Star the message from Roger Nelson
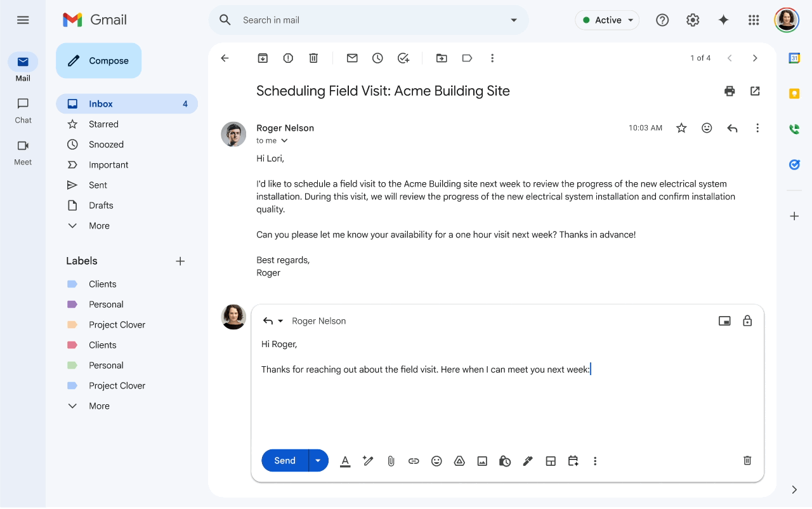The height and width of the screenshot is (509, 812). click(x=681, y=128)
